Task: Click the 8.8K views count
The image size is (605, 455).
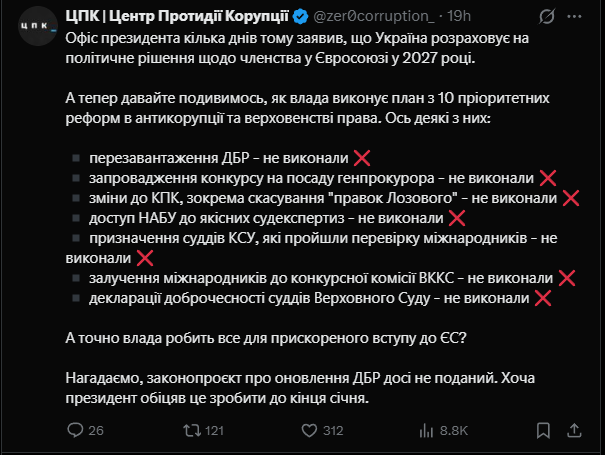Action: pyautogui.click(x=453, y=431)
